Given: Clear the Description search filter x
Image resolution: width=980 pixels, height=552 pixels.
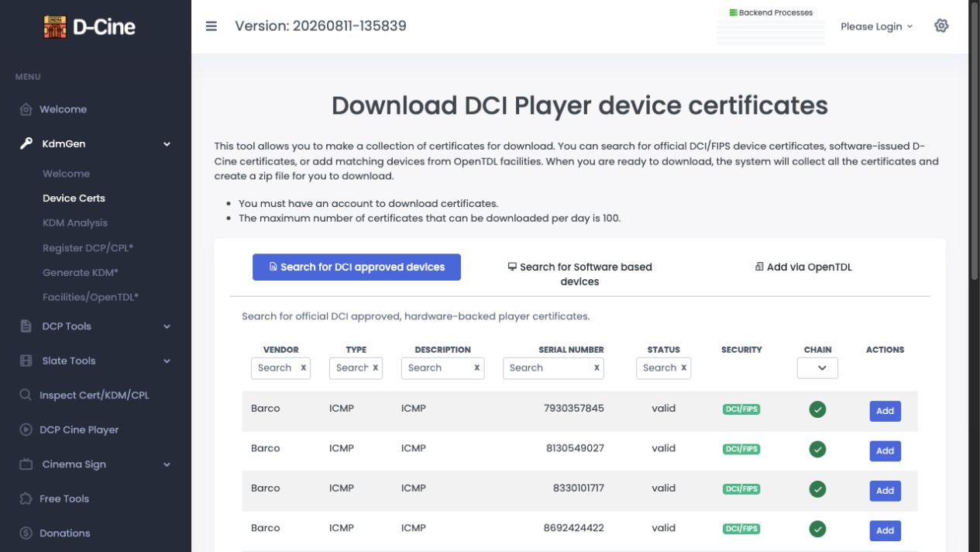Looking at the screenshot, I should (476, 368).
